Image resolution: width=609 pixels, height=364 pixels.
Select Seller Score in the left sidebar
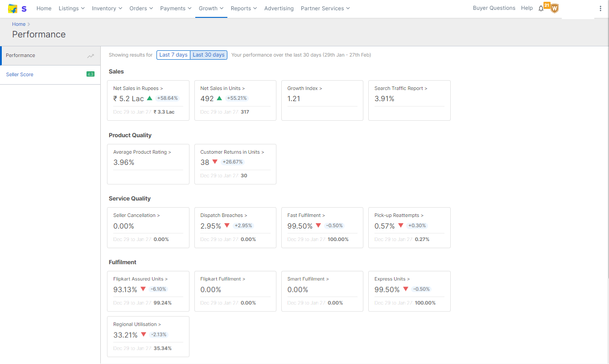pyautogui.click(x=50, y=74)
